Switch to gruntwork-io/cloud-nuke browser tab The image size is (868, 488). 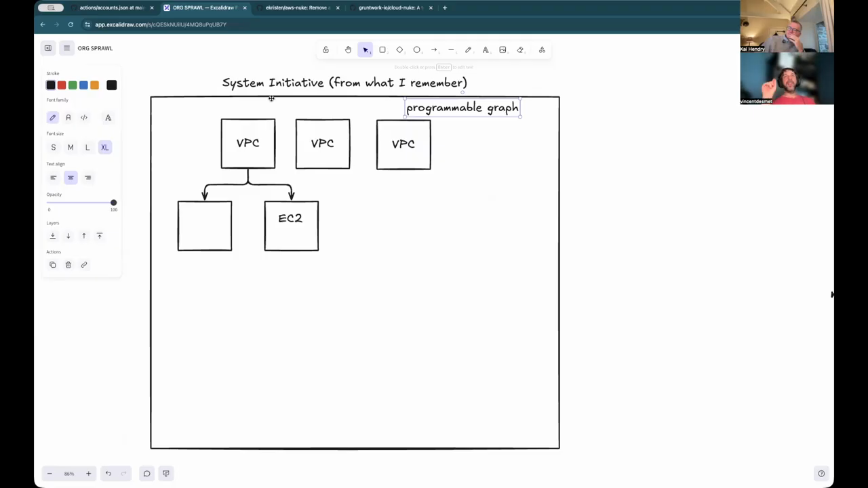pos(391,7)
